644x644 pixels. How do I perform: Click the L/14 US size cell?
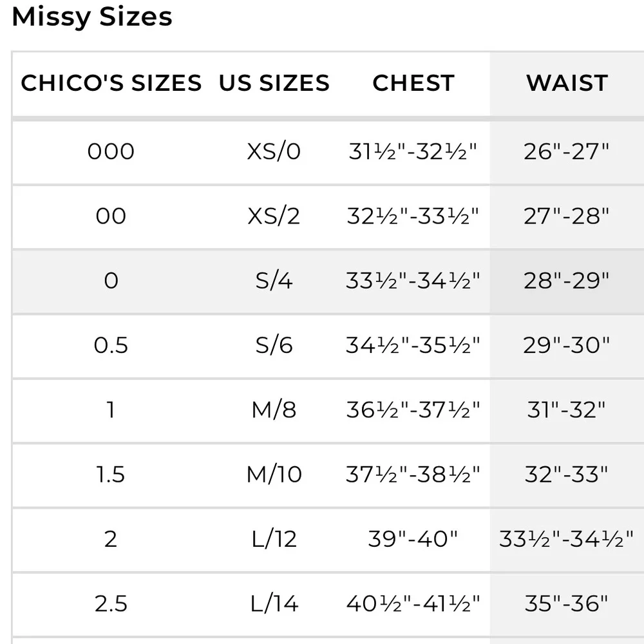point(274,604)
